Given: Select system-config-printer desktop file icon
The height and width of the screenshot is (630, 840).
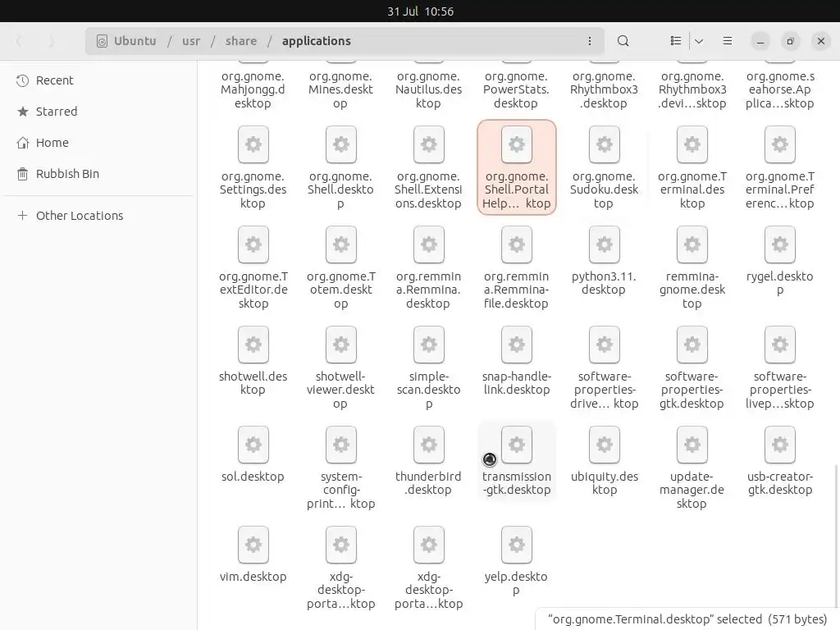Looking at the screenshot, I should pos(341,445).
